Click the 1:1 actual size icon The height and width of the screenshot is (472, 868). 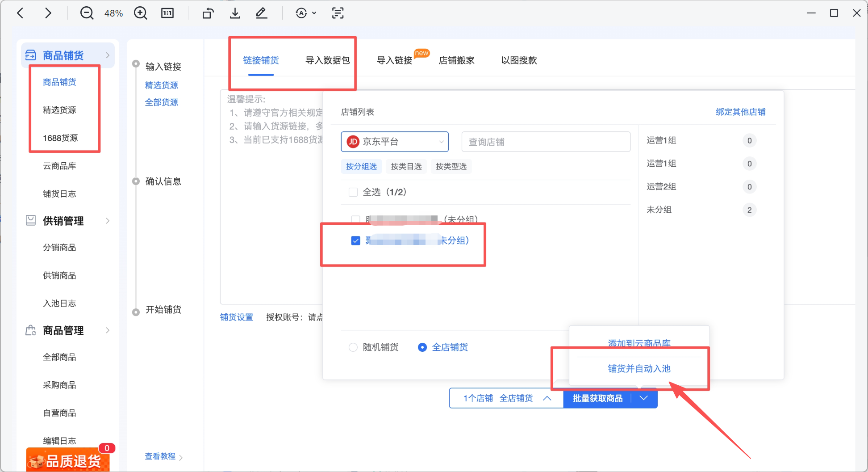[x=167, y=13]
